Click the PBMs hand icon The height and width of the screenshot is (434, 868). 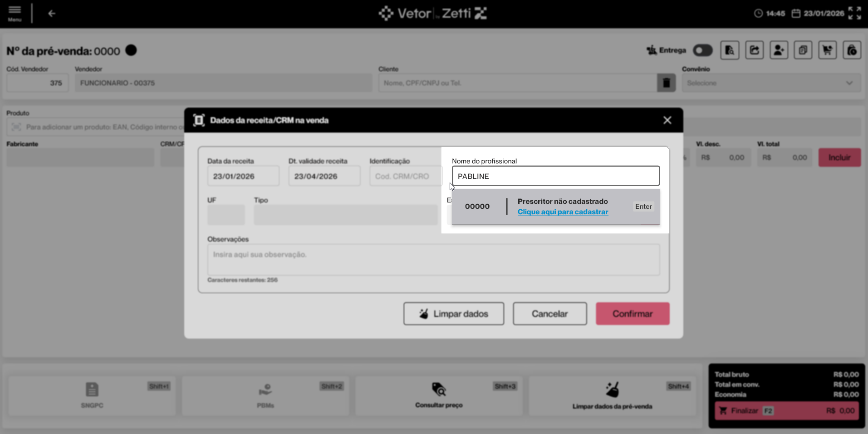[265, 390]
